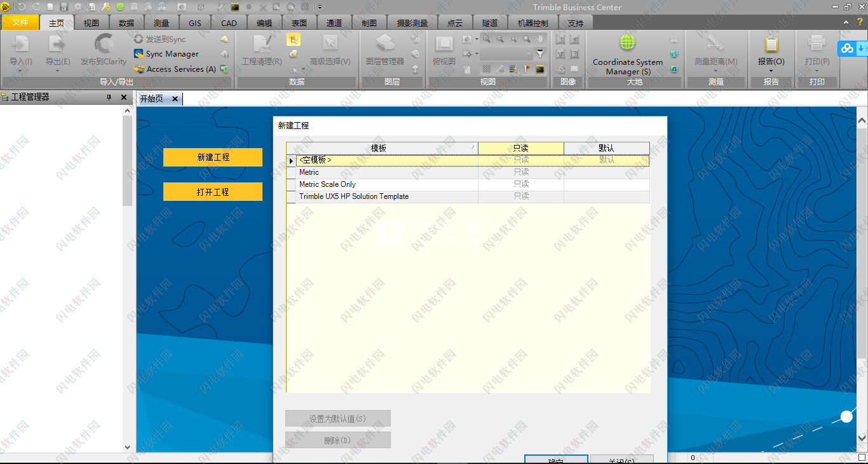Click the 测量距离(M) ruler icon
Screen dimensions: 868x464
click(x=715, y=44)
